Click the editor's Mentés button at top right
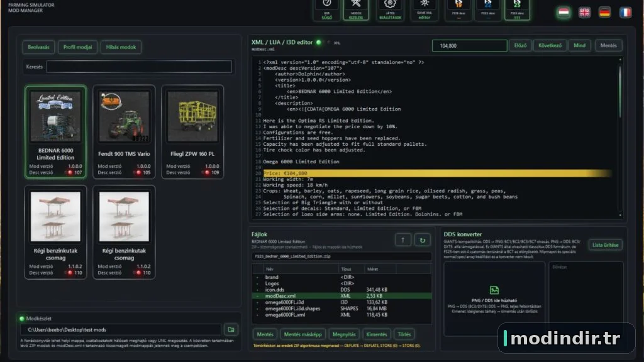 point(608,45)
